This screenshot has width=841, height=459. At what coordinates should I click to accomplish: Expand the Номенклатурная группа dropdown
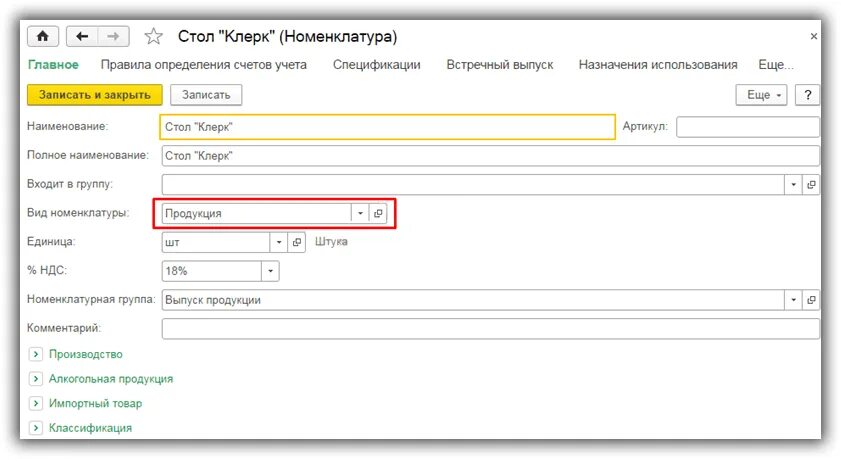click(x=793, y=300)
